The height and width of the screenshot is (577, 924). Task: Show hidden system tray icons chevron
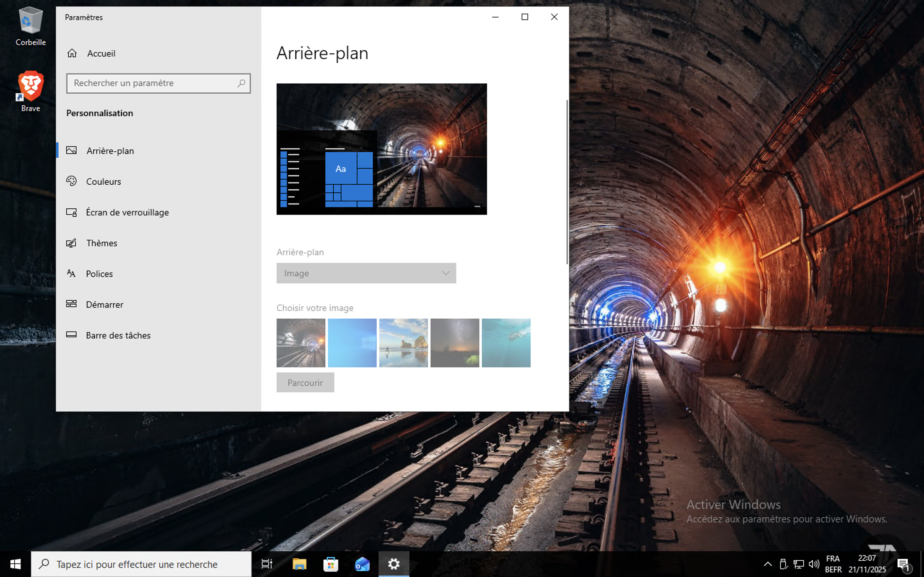(x=767, y=564)
